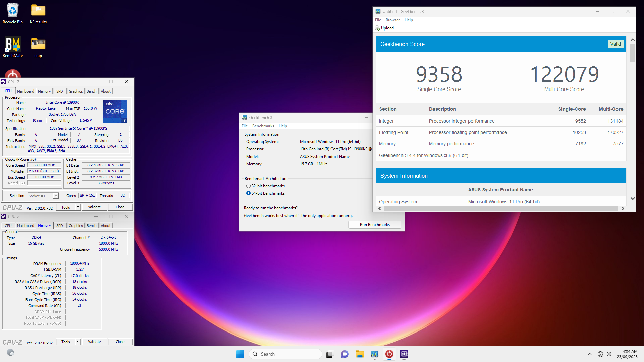644x362 pixels.
Task: Click the CPU-Z title bar icon of top window
Action: pos(4,82)
